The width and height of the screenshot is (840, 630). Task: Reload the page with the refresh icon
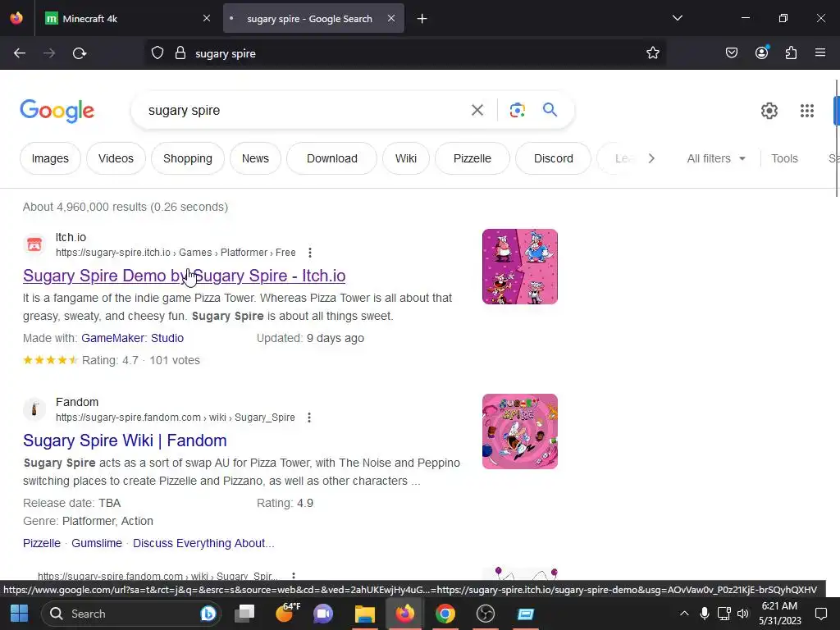(80, 53)
